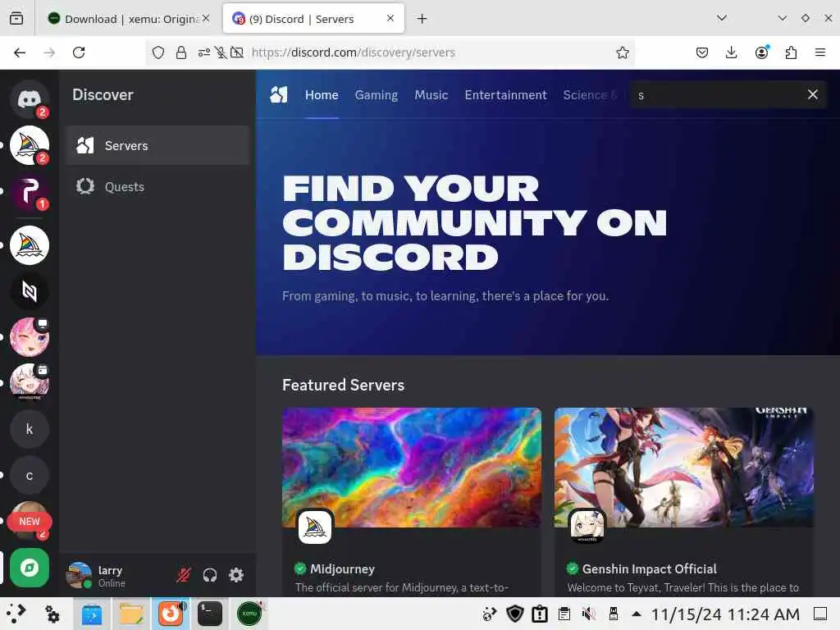Switch to the Home category tab
Screen dimensions: 840x630
coord(322,95)
